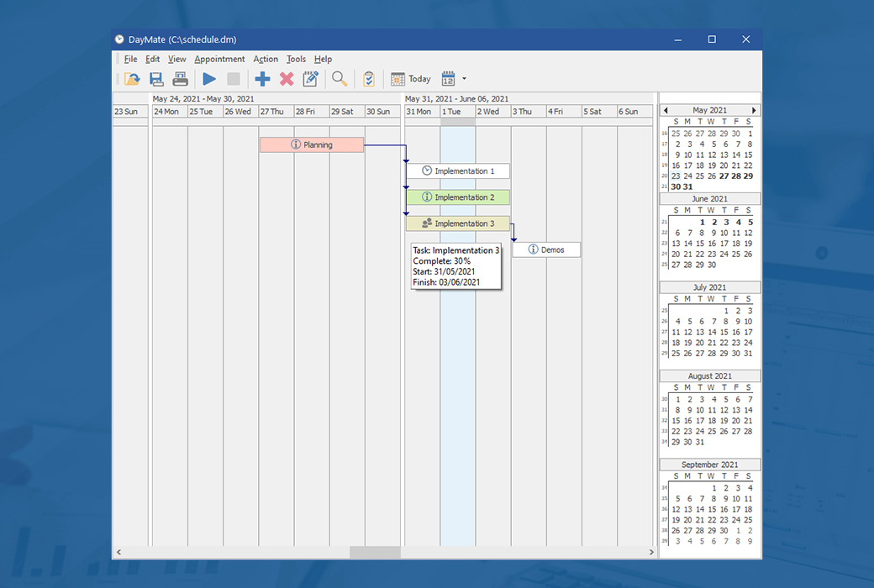This screenshot has height=588, width=874.
Task: Go to next month with right arrow
Action: pos(754,110)
